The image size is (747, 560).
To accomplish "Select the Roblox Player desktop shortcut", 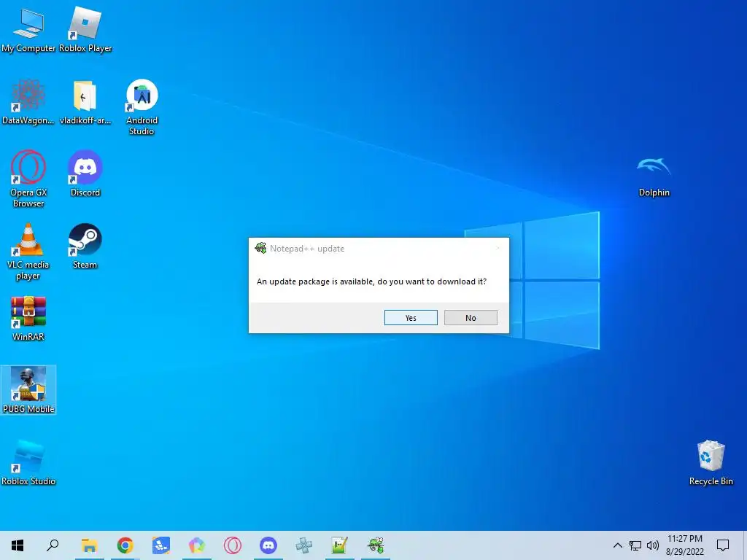I will 85,31.
